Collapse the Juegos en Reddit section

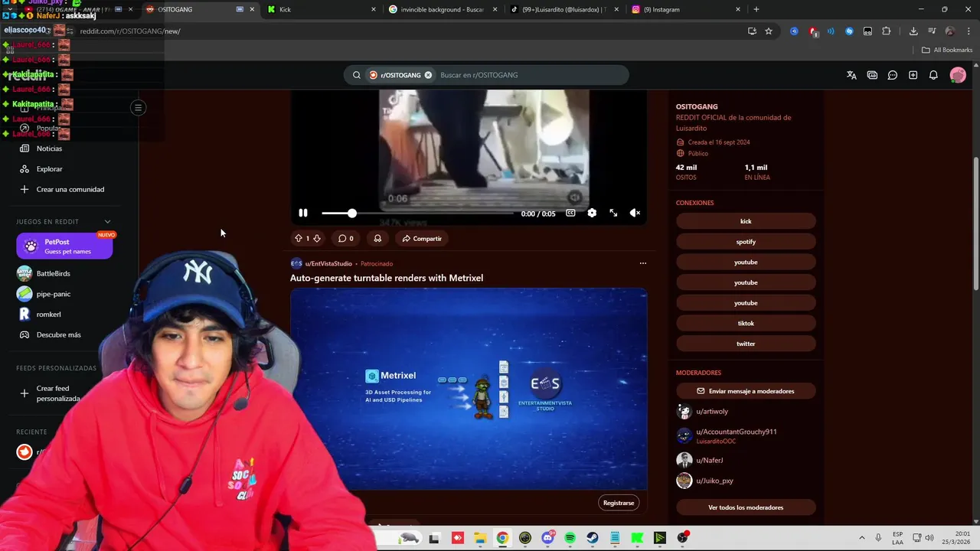(107, 222)
